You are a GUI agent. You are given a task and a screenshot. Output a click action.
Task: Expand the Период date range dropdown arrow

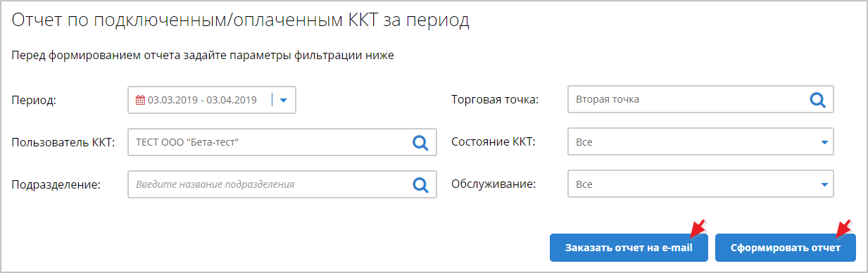284,100
